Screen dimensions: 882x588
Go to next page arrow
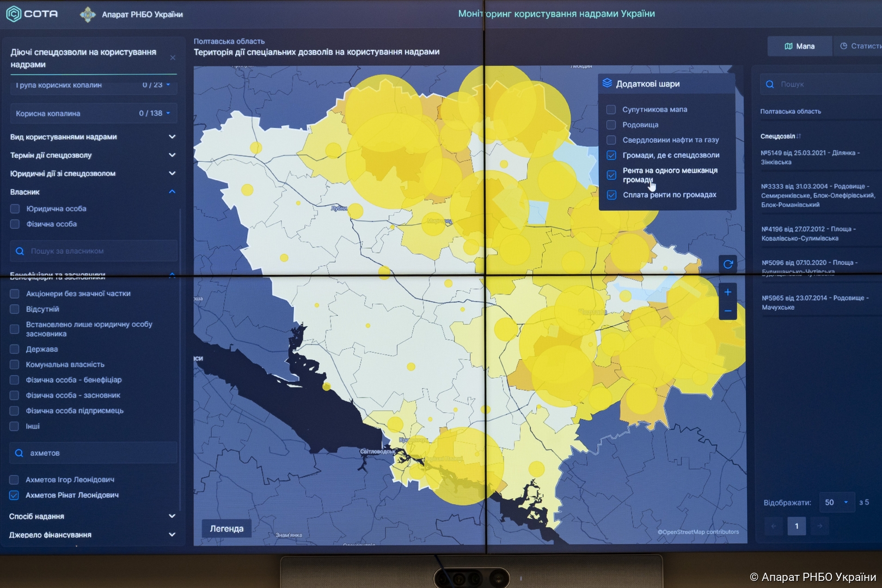coord(819,526)
